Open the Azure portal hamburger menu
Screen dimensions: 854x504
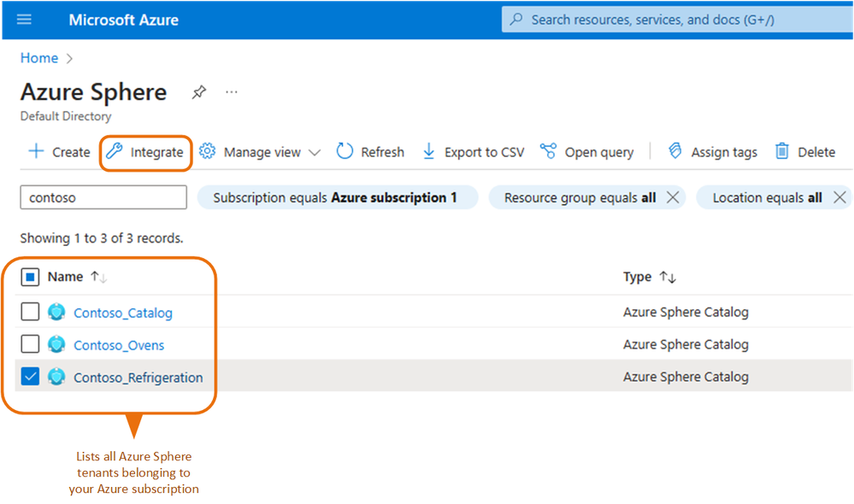point(24,20)
